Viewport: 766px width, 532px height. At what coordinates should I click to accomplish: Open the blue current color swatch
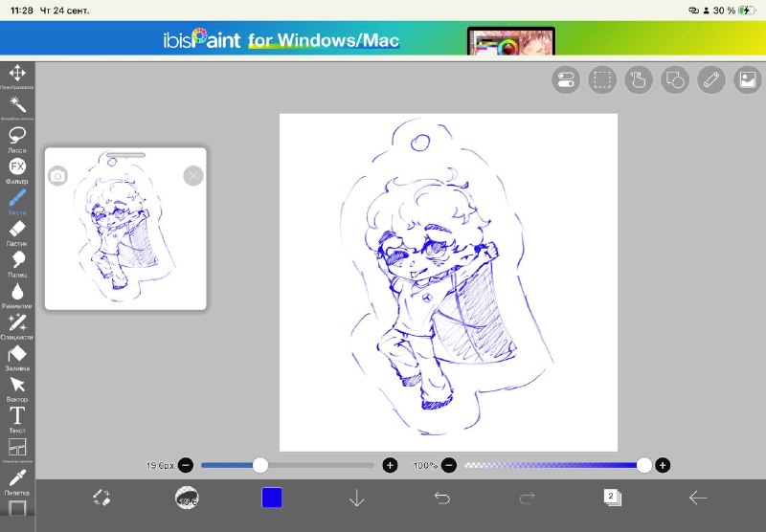pyautogui.click(x=272, y=498)
